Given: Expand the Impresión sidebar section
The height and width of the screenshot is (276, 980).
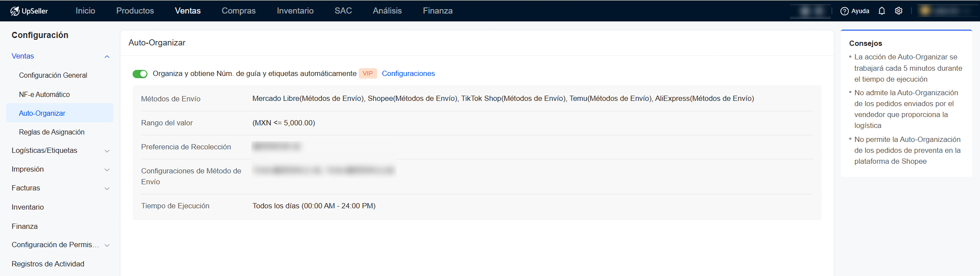Looking at the screenshot, I should pos(107,169).
